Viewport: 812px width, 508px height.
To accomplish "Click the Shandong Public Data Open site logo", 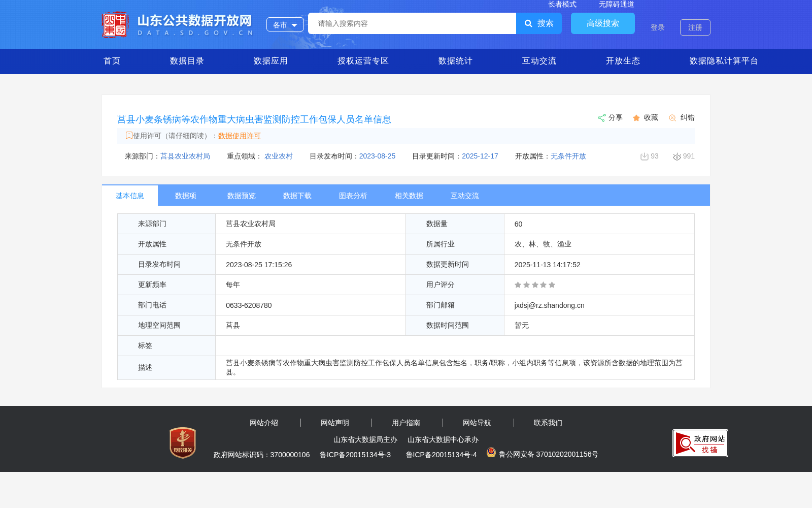I will point(178,24).
